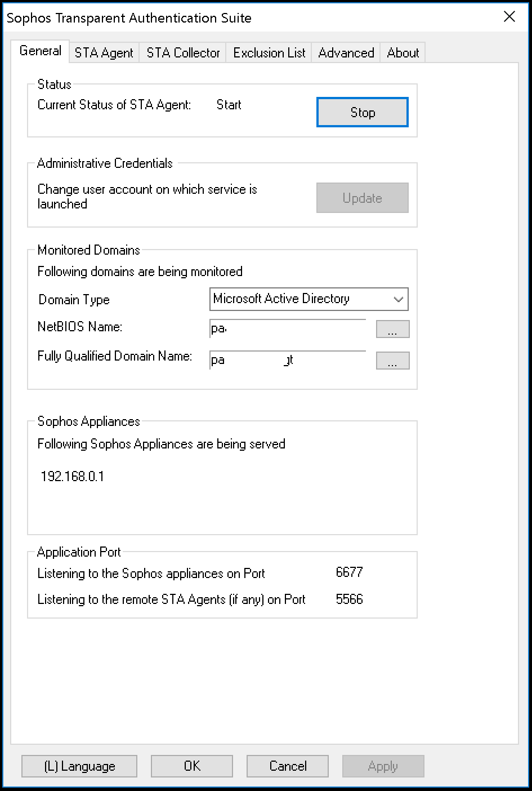Click the (L) Language button
Image resolution: width=532 pixels, height=791 pixels.
pyautogui.click(x=79, y=766)
